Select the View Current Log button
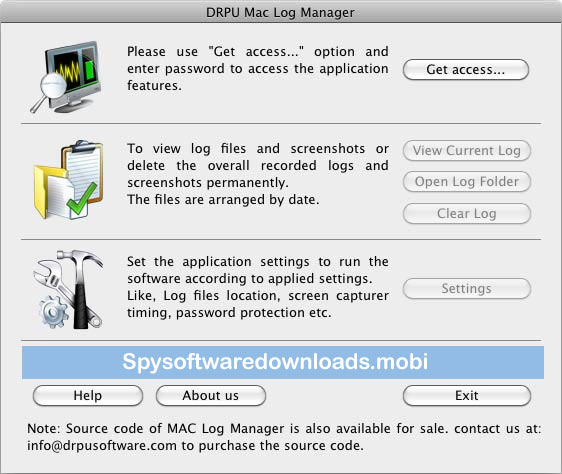 click(x=467, y=151)
